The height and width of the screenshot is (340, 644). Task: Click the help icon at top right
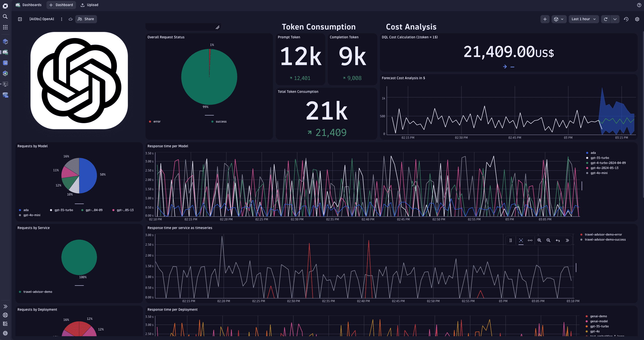[639, 5]
